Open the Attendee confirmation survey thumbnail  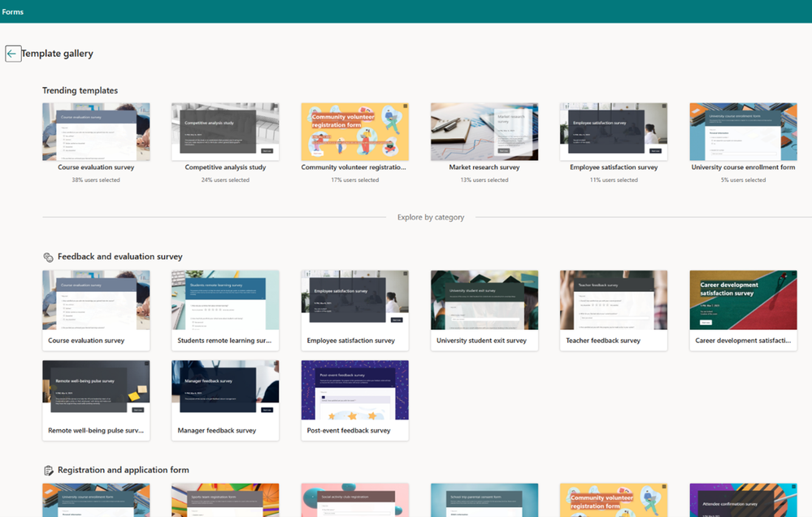pyautogui.click(x=743, y=500)
